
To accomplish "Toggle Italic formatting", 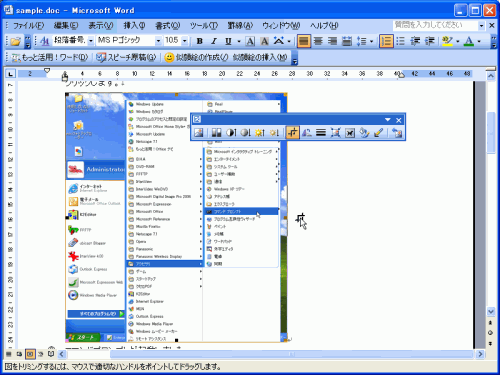I will click(214, 41).
